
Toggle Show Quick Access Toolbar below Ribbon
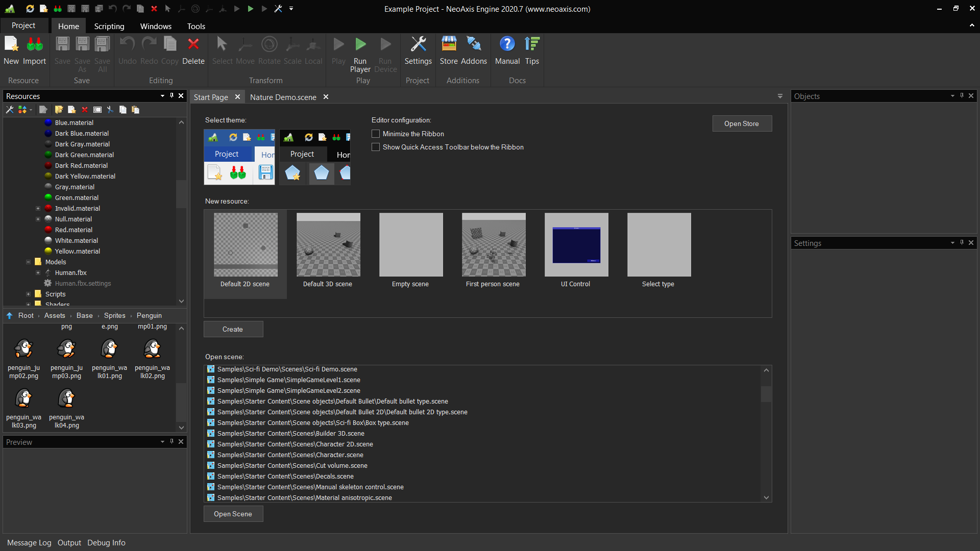click(x=376, y=147)
